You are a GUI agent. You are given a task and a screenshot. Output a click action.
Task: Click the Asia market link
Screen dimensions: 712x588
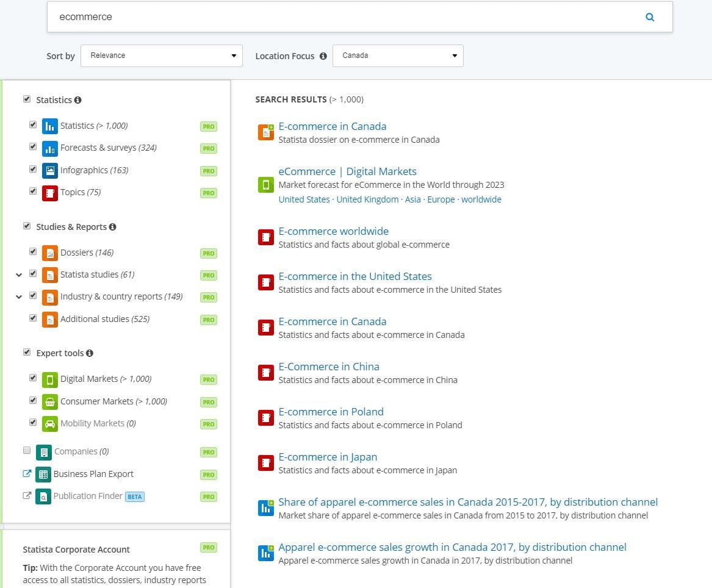(413, 199)
